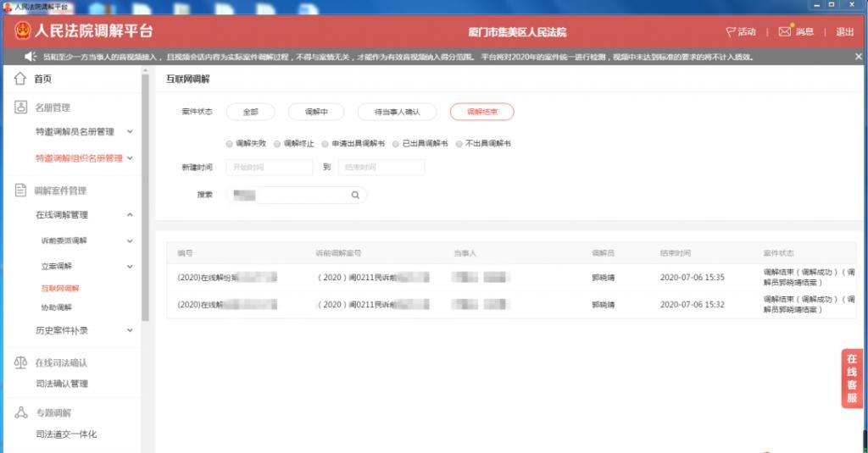Click the announcement speaker icon

(31, 57)
